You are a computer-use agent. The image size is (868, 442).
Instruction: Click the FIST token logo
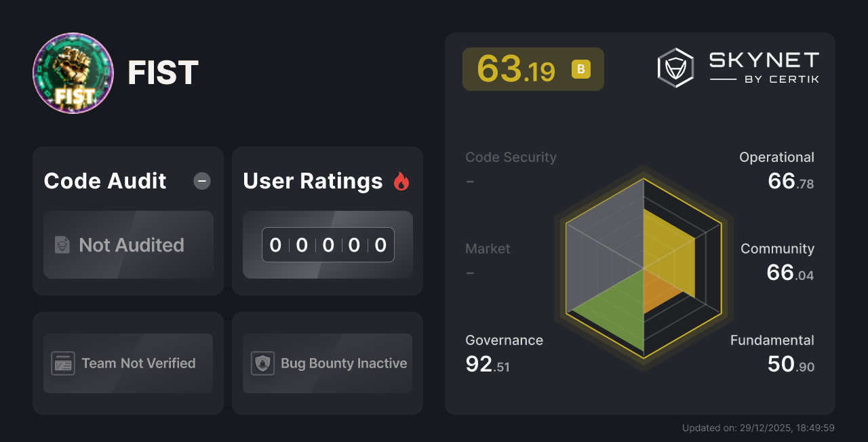point(73,73)
